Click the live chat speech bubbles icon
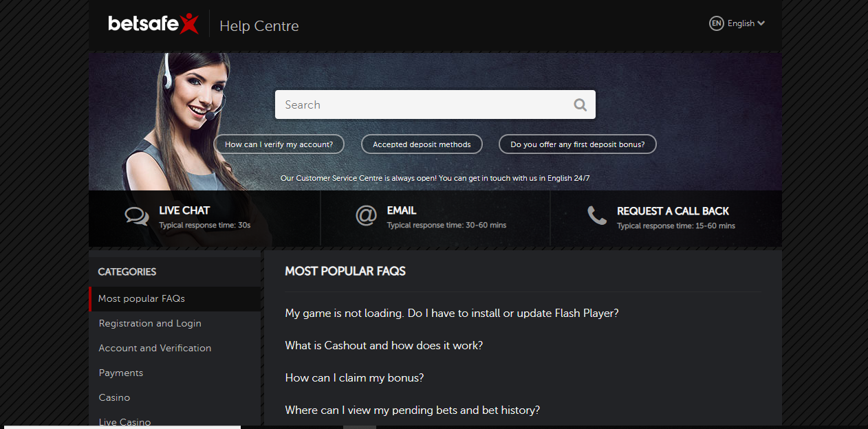 pos(137,216)
